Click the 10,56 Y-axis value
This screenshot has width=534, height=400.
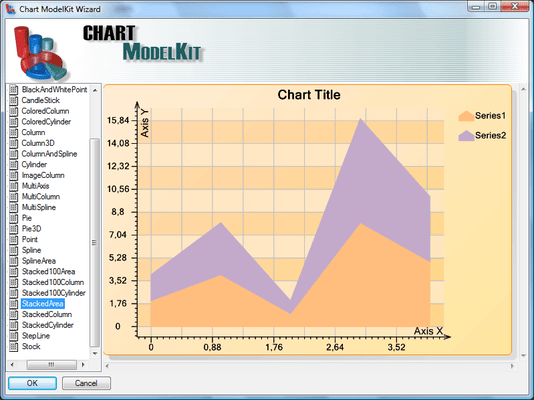click(x=118, y=189)
